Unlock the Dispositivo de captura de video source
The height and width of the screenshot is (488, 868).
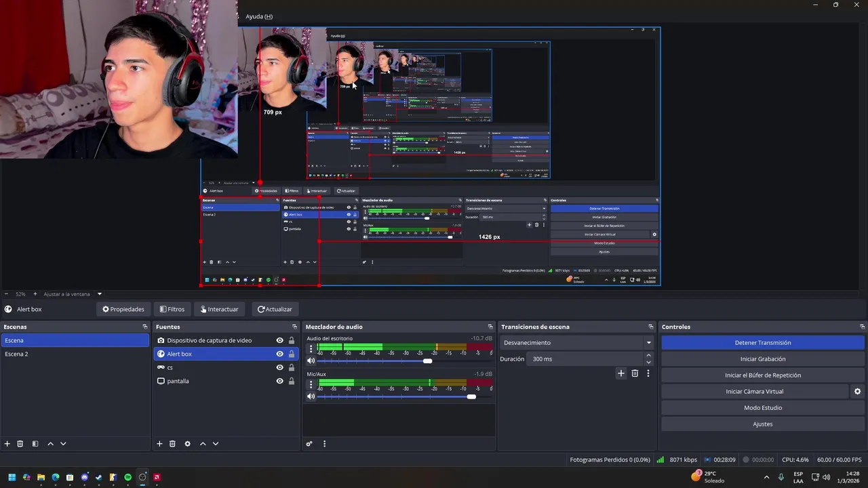292,340
